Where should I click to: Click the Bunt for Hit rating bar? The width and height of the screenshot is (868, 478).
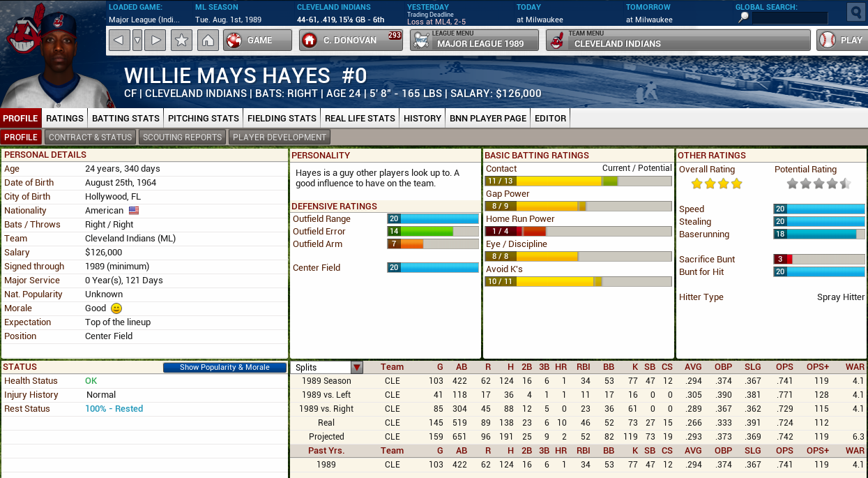point(819,271)
